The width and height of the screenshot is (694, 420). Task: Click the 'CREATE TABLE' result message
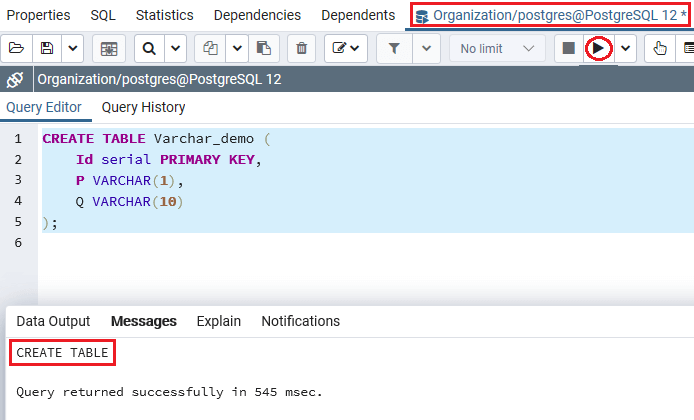click(x=62, y=353)
